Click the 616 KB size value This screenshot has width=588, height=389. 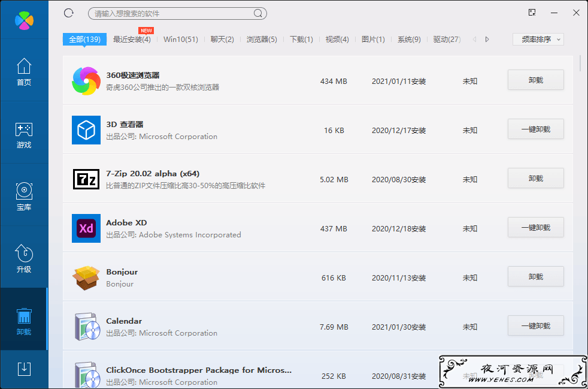334,278
